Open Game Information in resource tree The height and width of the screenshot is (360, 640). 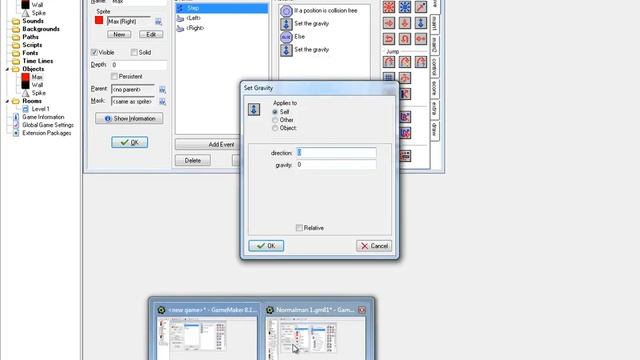click(43, 117)
